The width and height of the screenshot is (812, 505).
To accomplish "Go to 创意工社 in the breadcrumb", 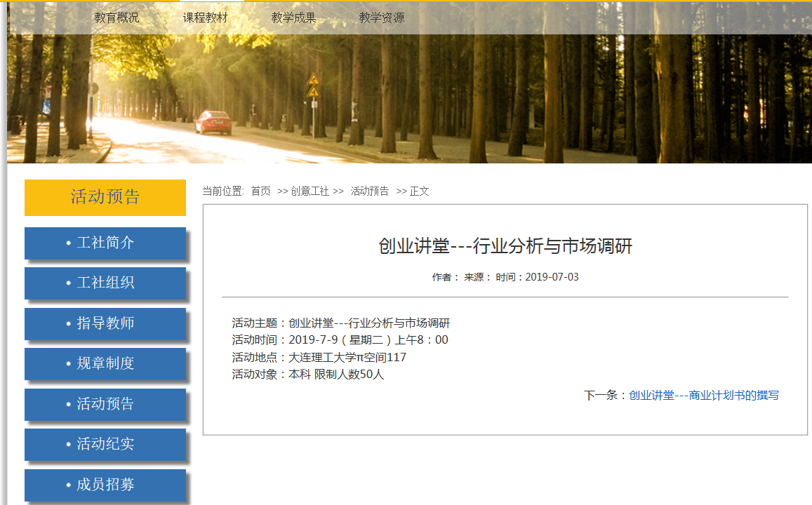I will (310, 191).
